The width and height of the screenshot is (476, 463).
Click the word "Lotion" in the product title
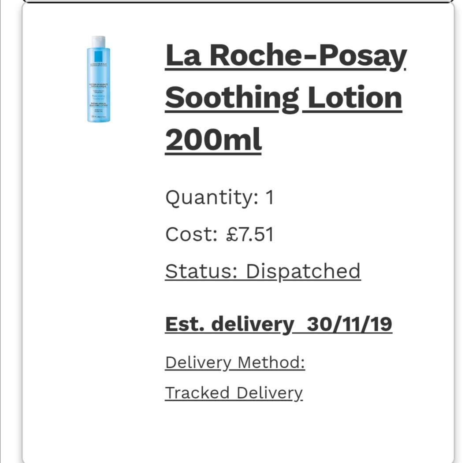pyautogui.click(x=354, y=98)
